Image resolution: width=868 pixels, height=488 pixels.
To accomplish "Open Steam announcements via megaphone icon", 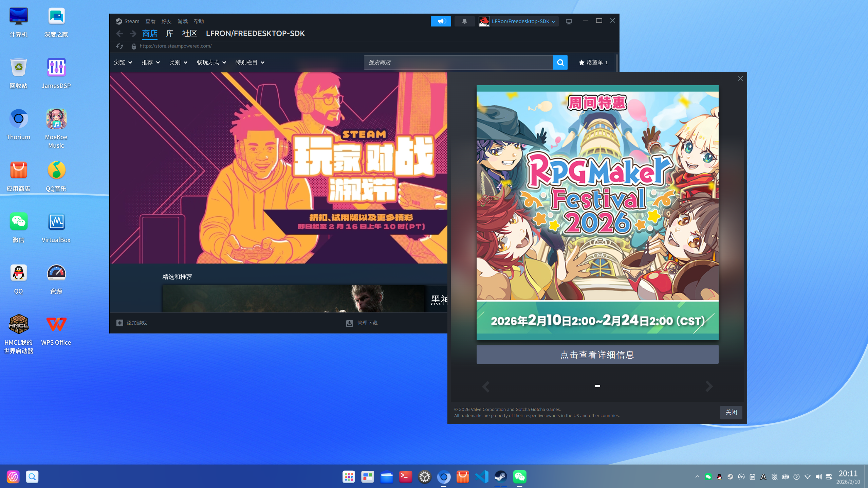I will pyautogui.click(x=440, y=21).
